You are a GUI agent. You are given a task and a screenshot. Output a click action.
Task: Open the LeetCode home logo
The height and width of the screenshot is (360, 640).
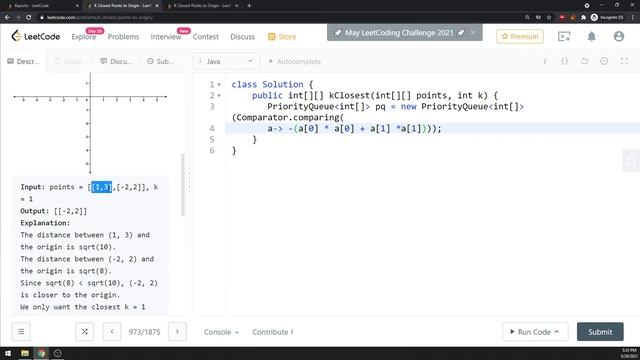coord(36,36)
